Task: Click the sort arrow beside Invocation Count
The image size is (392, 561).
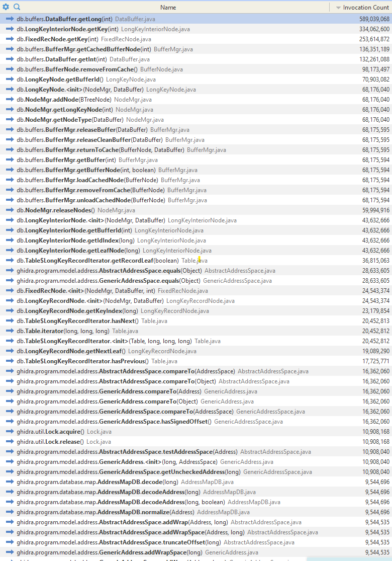Action: point(338,8)
